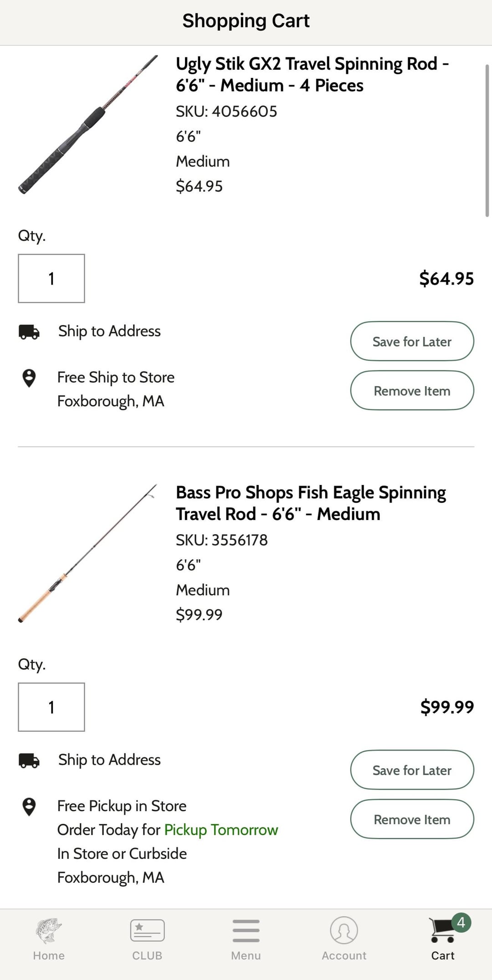Save the Fish Eagle rod for later
Image resolution: width=492 pixels, height=980 pixels.
[412, 770]
